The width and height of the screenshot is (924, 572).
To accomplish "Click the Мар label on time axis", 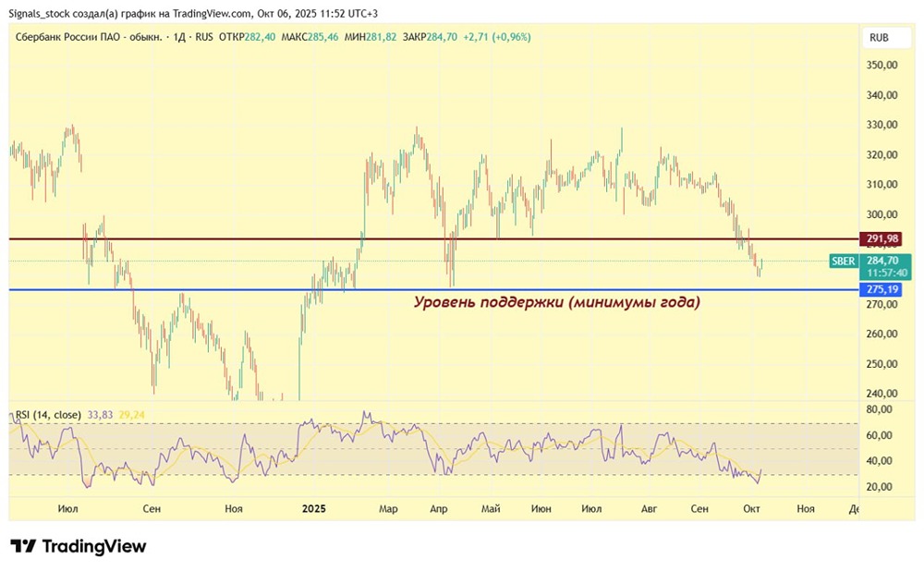I will (388, 508).
